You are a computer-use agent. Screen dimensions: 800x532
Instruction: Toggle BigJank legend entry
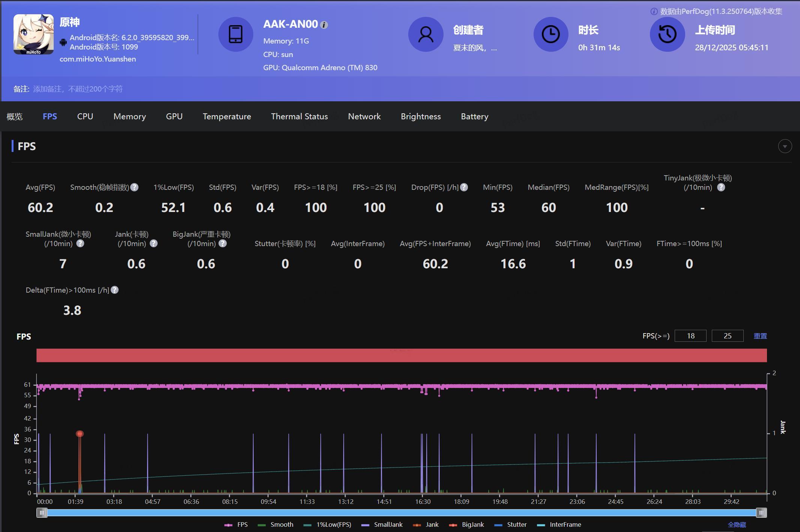coord(467,524)
